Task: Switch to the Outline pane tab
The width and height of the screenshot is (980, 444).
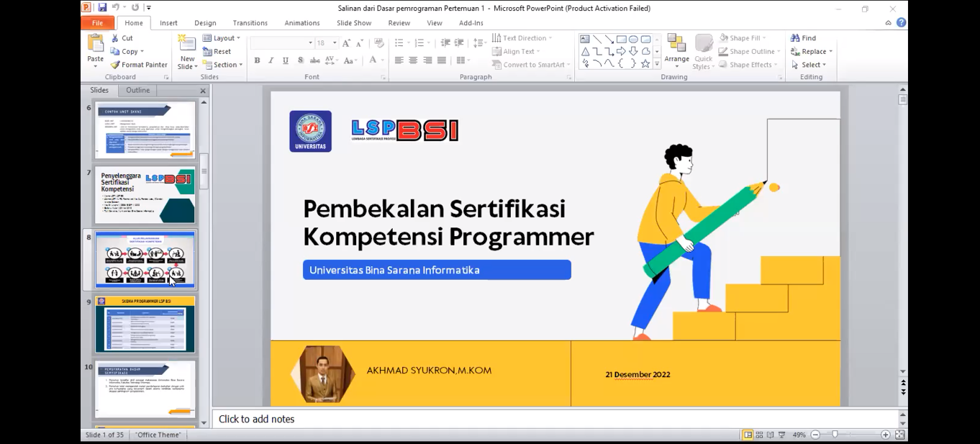Action: tap(137, 91)
